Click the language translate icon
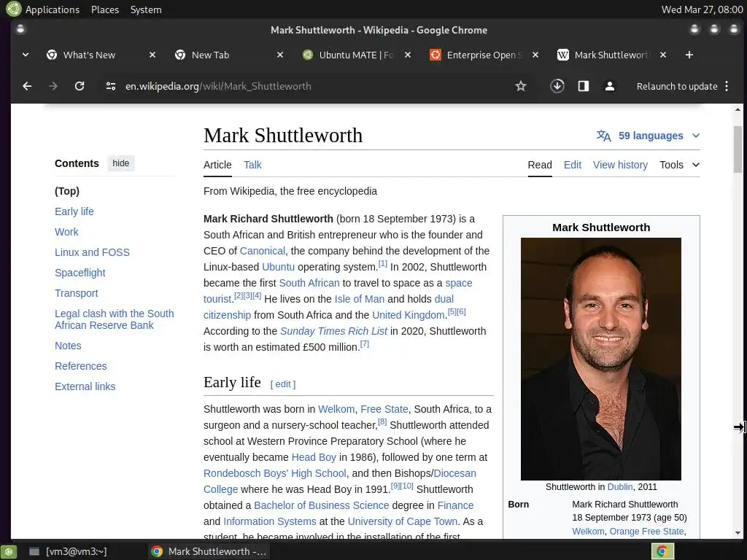 point(603,136)
